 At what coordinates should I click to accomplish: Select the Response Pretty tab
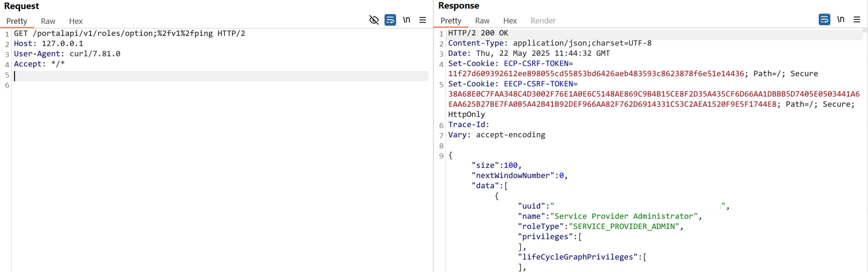point(450,21)
